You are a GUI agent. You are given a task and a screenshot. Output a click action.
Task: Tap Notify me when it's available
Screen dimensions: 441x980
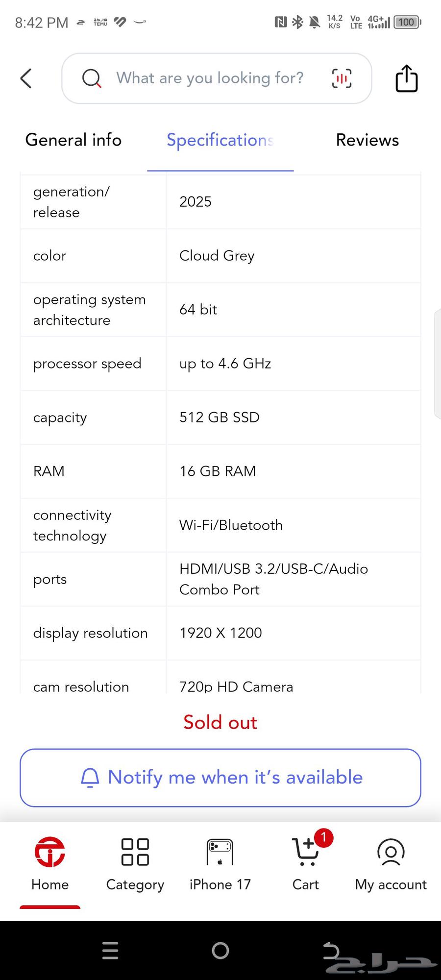point(220,778)
